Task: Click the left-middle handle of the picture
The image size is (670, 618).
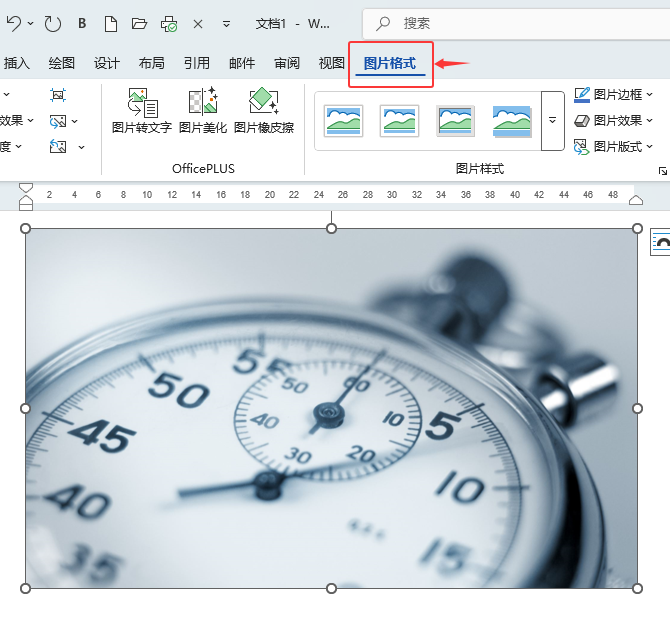Action: [26, 409]
